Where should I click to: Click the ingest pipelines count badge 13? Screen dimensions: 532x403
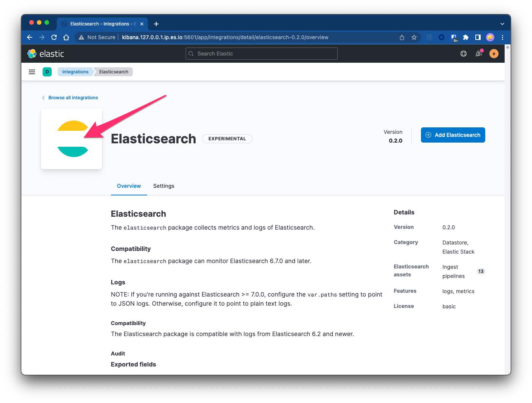(481, 271)
